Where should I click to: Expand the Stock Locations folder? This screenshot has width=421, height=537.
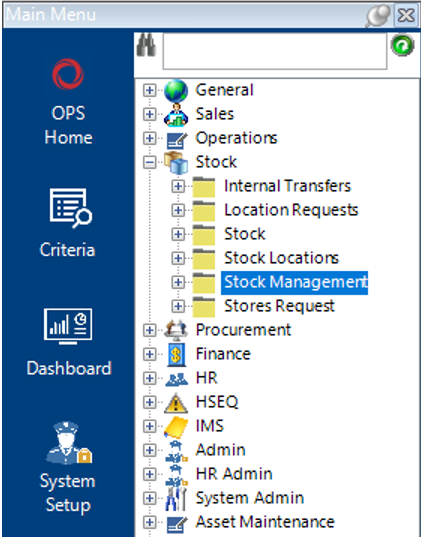(x=177, y=258)
